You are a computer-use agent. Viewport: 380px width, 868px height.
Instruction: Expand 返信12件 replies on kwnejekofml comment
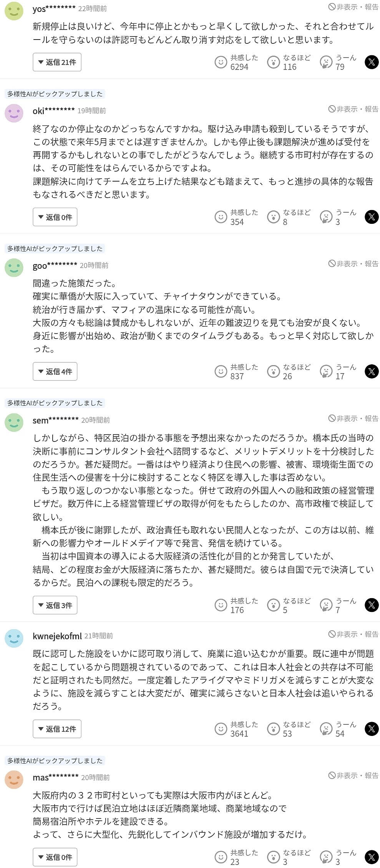click(x=57, y=729)
